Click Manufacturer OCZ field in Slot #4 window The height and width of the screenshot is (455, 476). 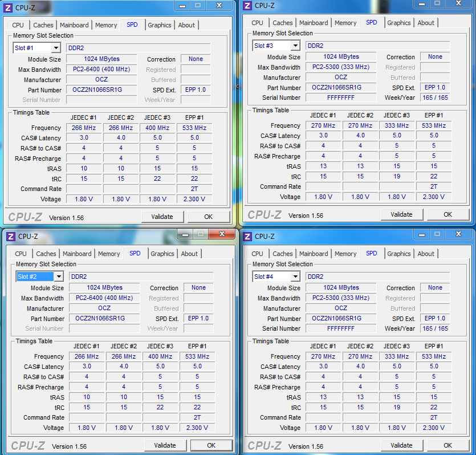pyautogui.click(x=341, y=308)
